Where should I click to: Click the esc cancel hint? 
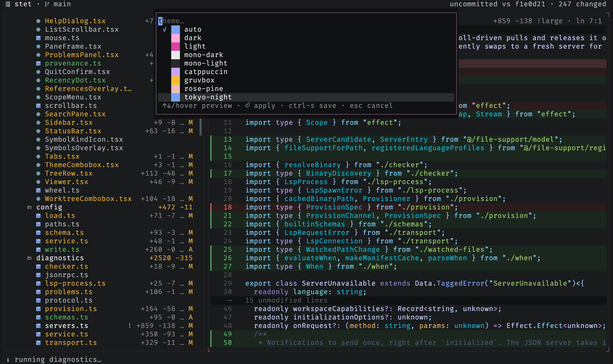371,106
